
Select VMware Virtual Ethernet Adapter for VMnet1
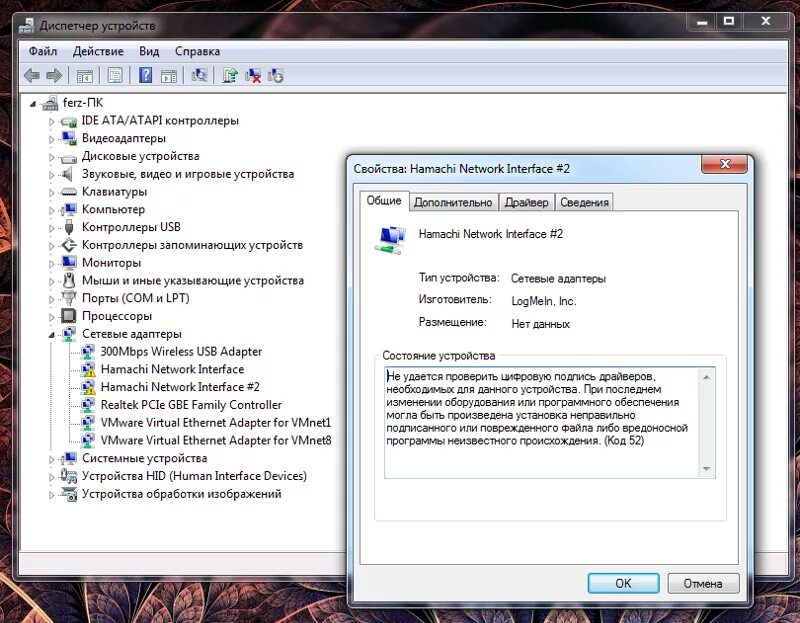(x=216, y=422)
